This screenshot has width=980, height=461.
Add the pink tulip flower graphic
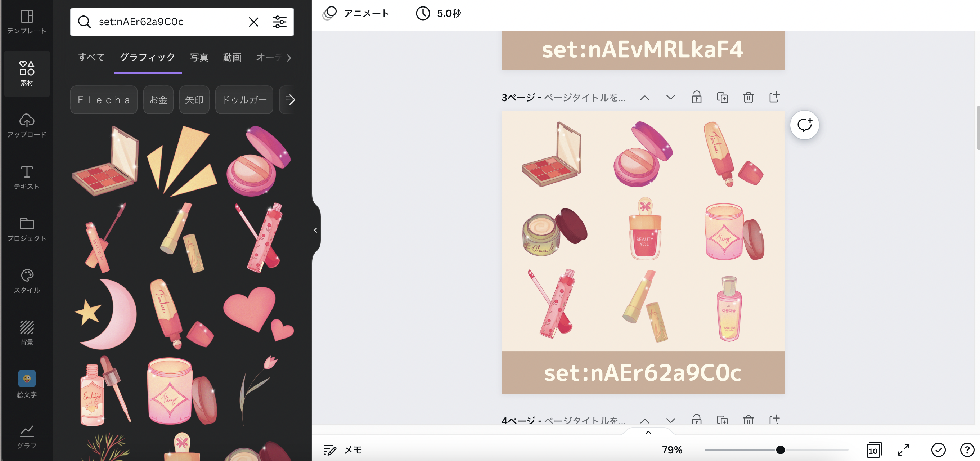tap(259, 391)
